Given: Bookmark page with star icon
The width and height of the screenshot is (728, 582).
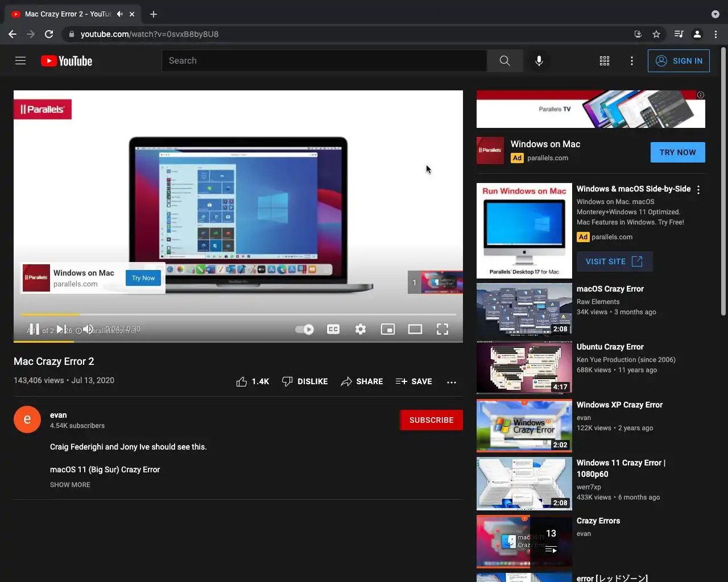Looking at the screenshot, I should tap(656, 34).
